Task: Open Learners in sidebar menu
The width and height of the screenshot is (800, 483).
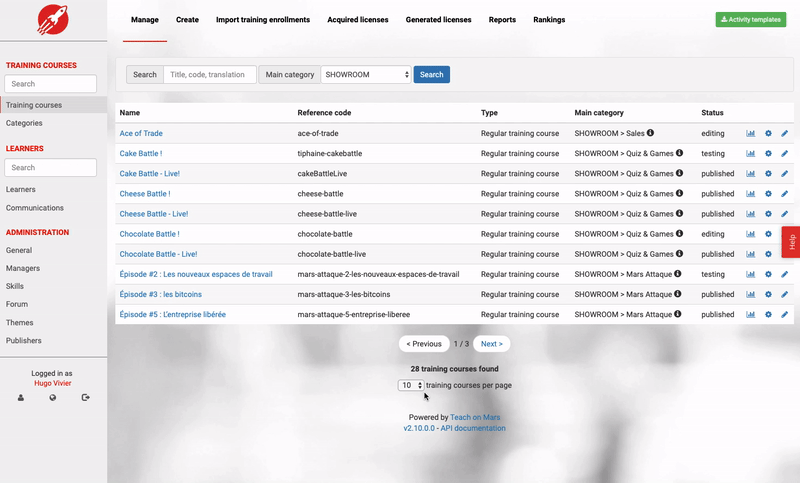Action: (20, 189)
